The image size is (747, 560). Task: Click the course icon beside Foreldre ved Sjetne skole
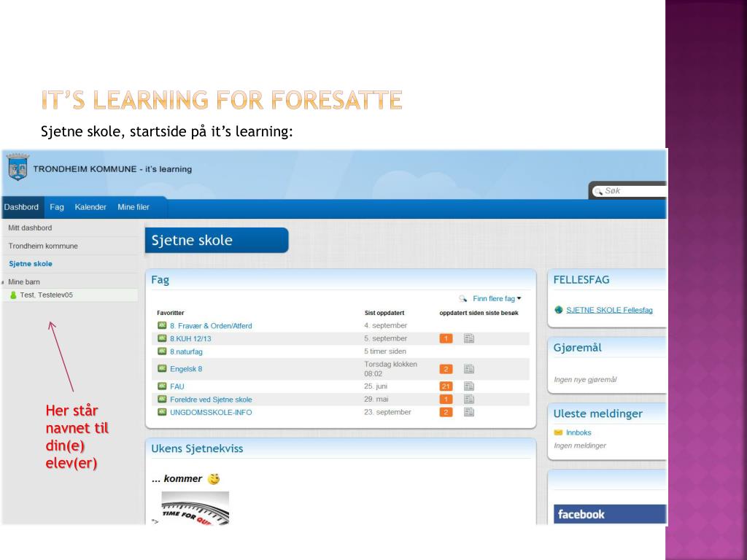162,399
